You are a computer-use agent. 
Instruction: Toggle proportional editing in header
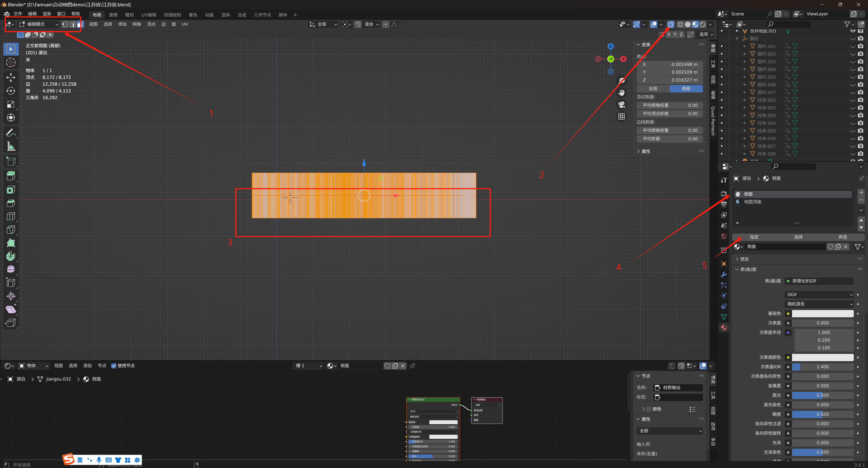386,24
